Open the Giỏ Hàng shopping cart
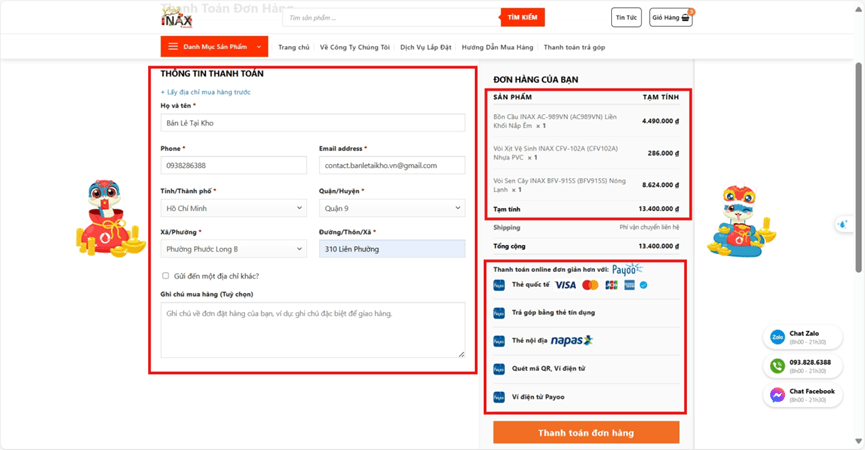865x450 pixels. click(672, 18)
